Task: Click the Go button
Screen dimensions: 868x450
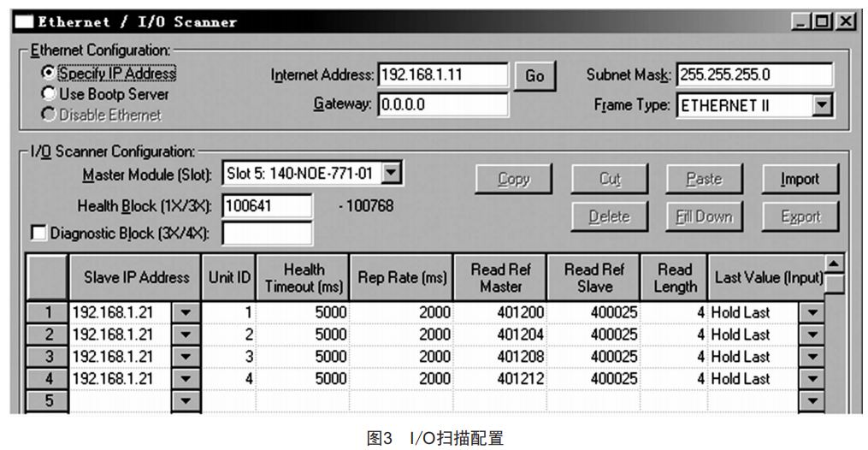Action: point(534,76)
